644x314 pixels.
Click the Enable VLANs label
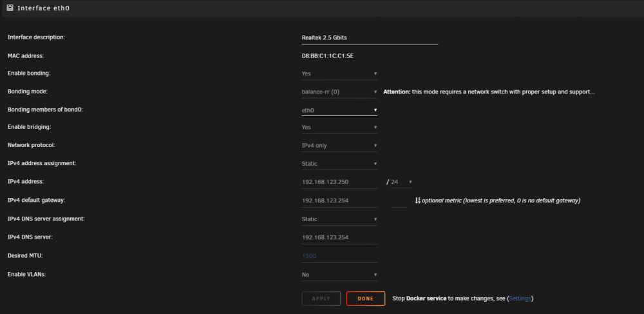(x=26, y=274)
